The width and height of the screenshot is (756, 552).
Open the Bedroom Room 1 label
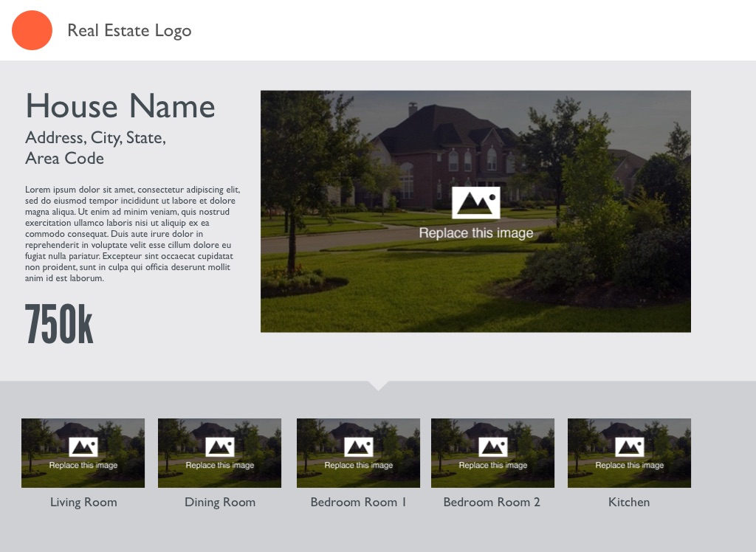[x=359, y=503]
